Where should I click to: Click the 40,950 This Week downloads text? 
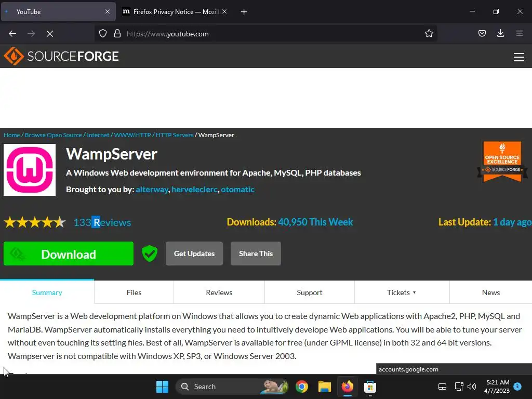pyautogui.click(x=315, y=222)
